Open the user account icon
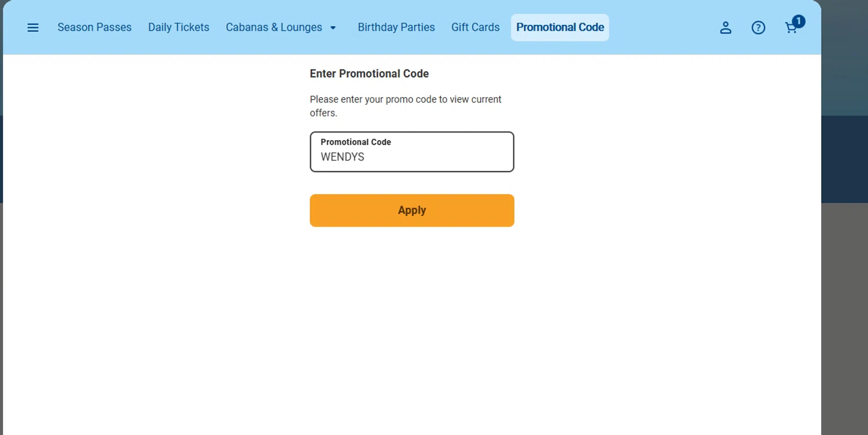Image resolution: width=868 pixels, height=435 pixels. [726, 28]
